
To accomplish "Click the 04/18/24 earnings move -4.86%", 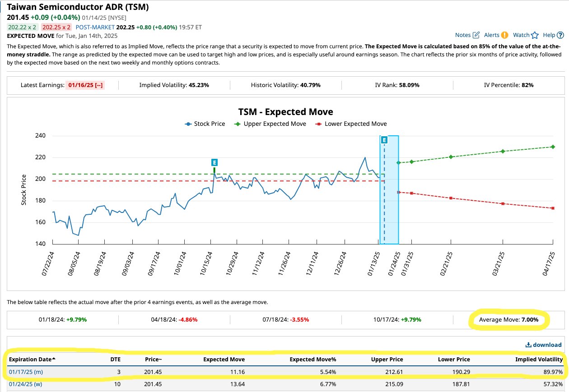I will pyautogui.click(x=188, y=319).
